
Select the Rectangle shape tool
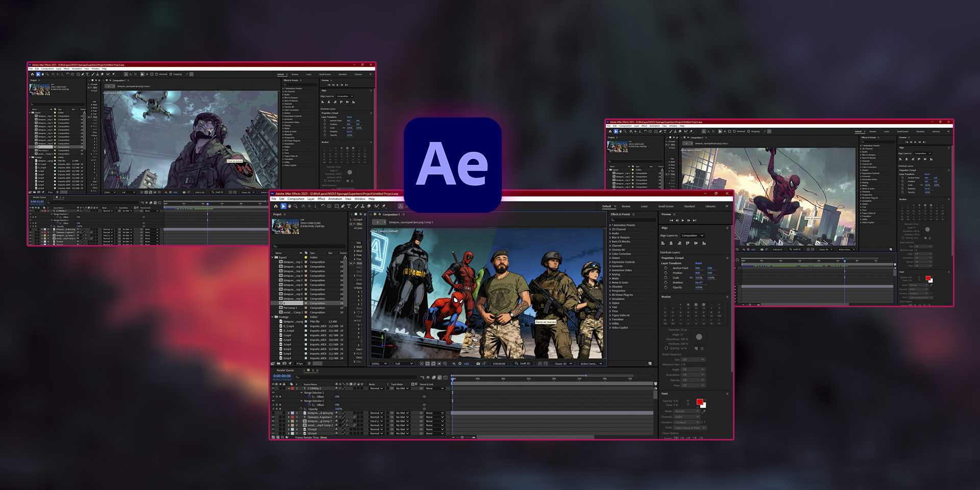336,206
